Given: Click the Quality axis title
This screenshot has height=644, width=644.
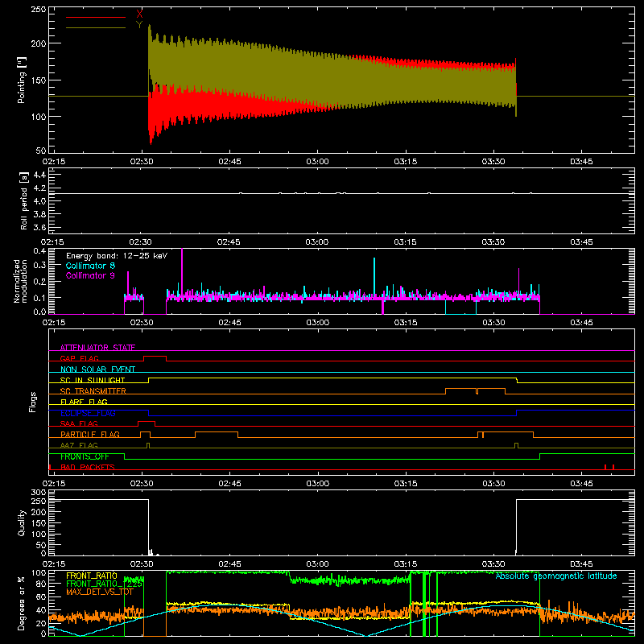Looking at the screenshot, I should click(x=22, y=522).
